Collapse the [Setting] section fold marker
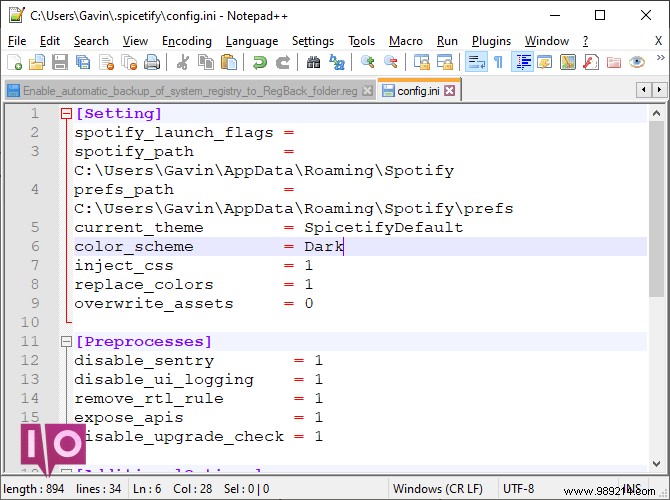This screenshot has width=670, height=500. point(66,114)
